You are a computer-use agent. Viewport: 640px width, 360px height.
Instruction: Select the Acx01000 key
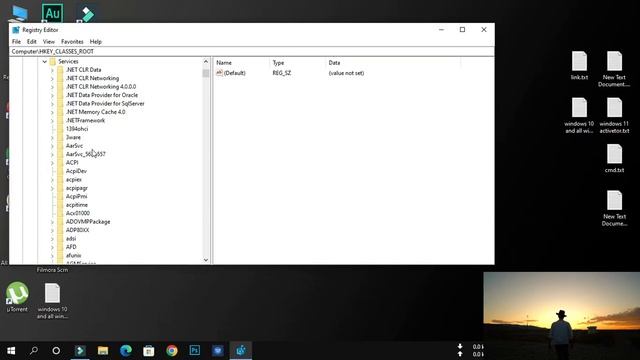pos(78,213)
